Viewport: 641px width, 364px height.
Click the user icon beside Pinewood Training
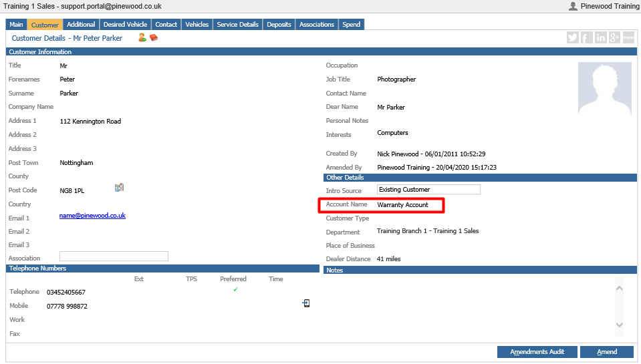point(573,6)
